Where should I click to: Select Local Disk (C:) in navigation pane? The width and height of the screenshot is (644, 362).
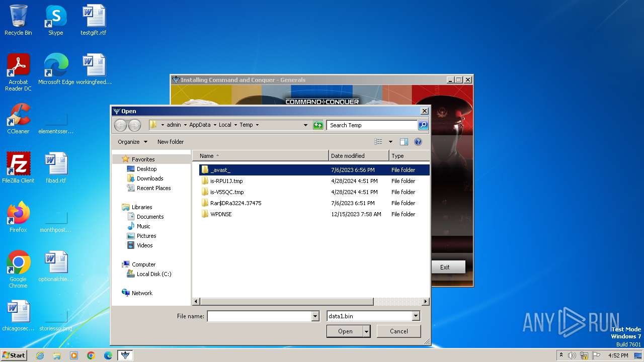tap(154, 274)
